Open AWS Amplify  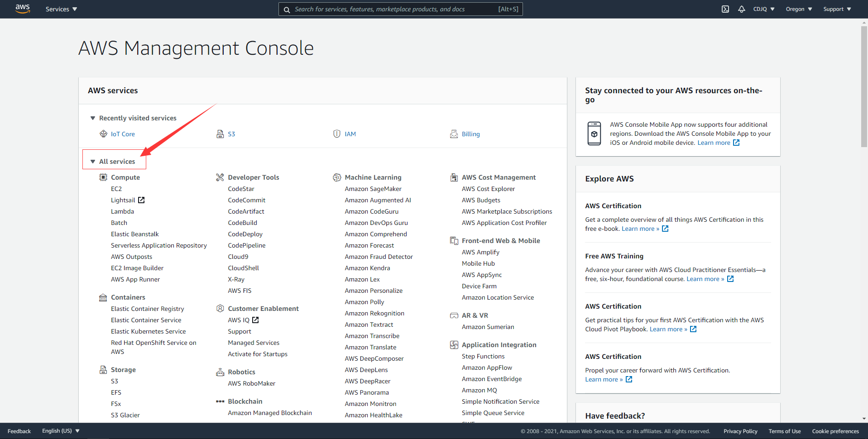point(480,252)
